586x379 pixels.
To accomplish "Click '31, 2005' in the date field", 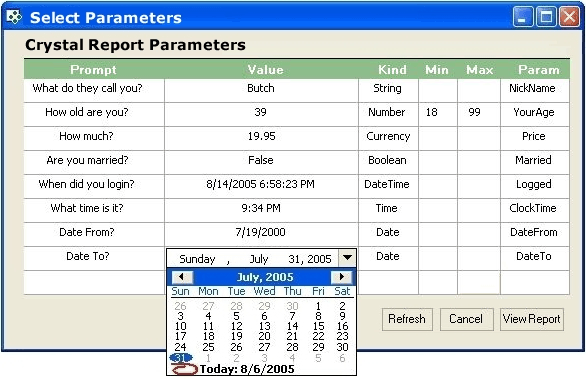I will 310,259.
